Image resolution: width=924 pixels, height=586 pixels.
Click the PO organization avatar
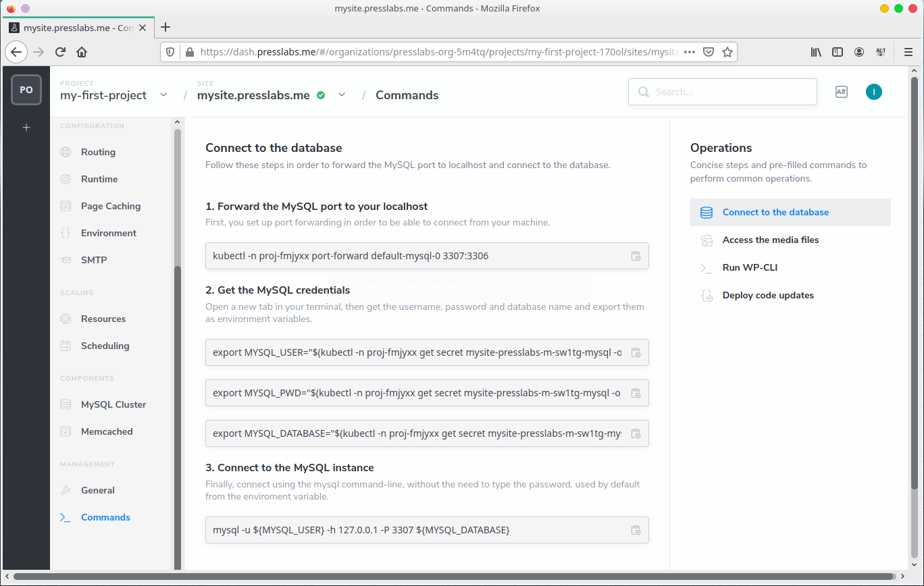click(x=26, y=90)
